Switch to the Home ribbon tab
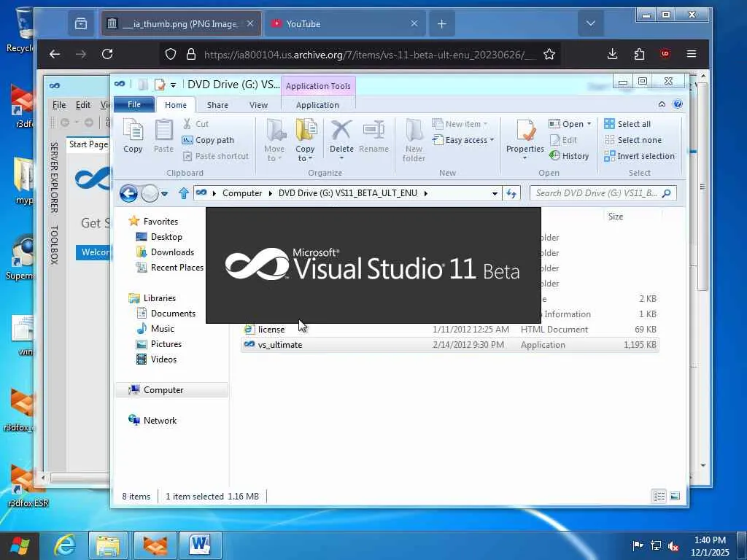Viewport: 747px width, 560px height. point(176,105)
